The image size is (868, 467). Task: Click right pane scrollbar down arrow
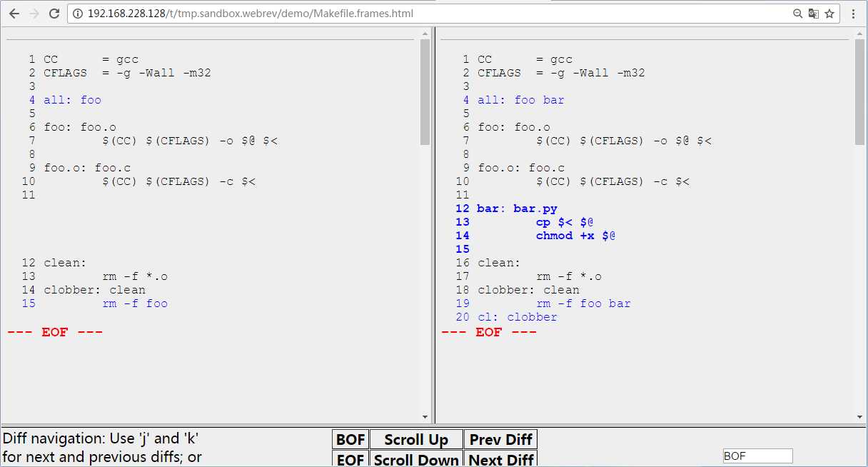pos(859,417)
